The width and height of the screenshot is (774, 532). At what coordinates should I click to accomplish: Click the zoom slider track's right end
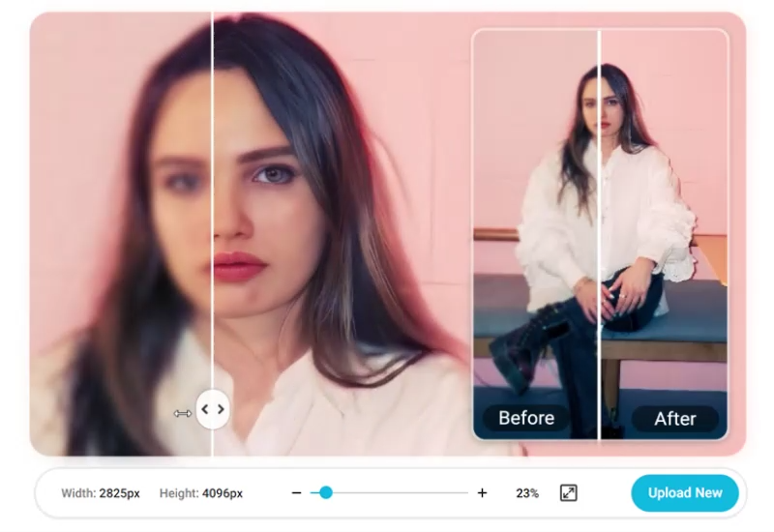[x=465, y=493]
